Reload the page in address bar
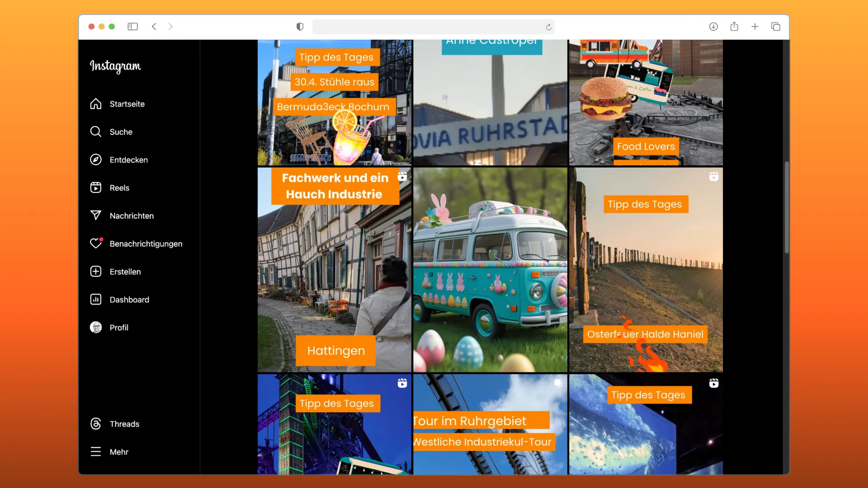This screenshot has width=868, height=488. 548,27
